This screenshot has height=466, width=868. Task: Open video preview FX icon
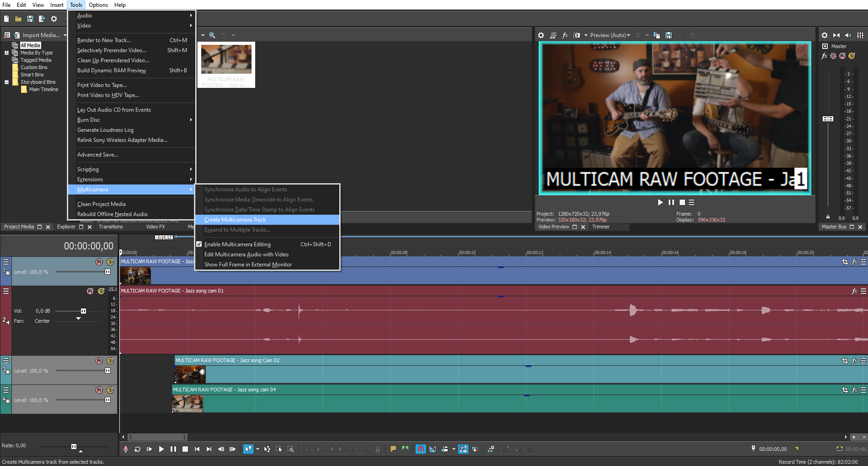click(565, 35)
